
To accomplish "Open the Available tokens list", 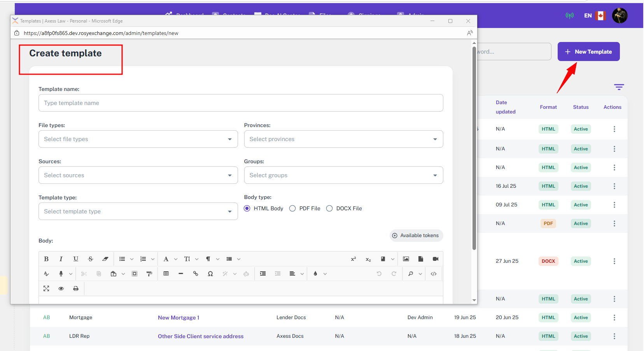I will pyautogui.click(x=416, y=236).
